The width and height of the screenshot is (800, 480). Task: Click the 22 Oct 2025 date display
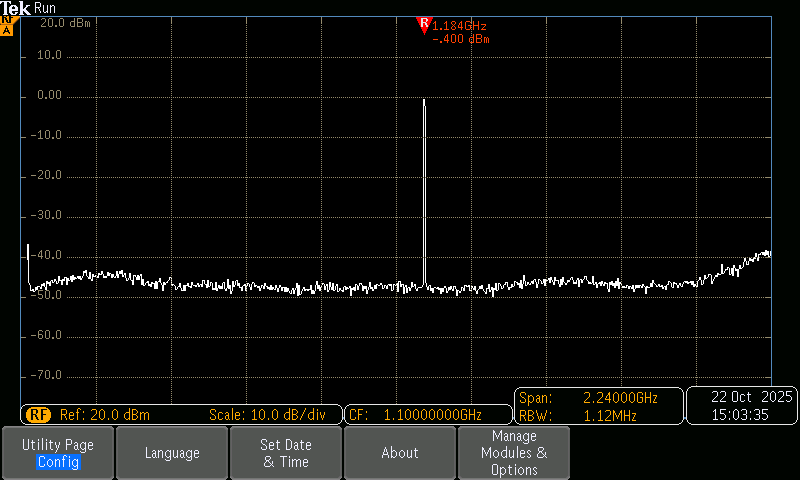coord(752,397)
